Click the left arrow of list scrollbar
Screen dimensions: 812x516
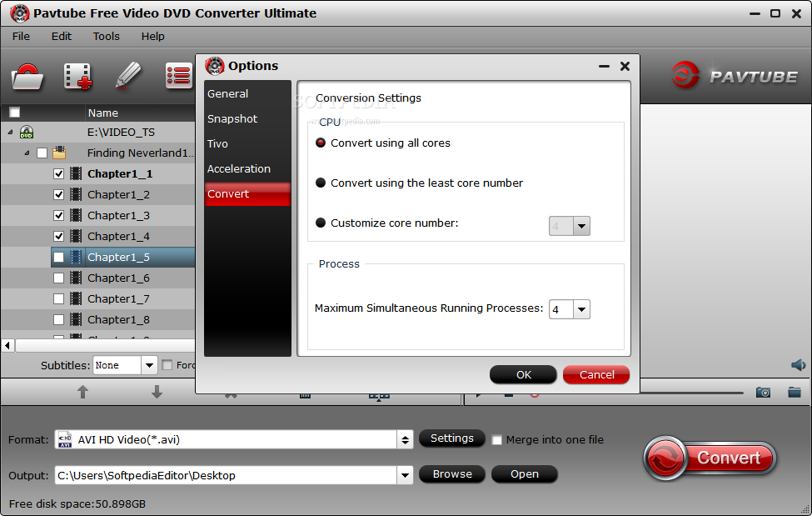pyautogui.click(x=7, y=345)
